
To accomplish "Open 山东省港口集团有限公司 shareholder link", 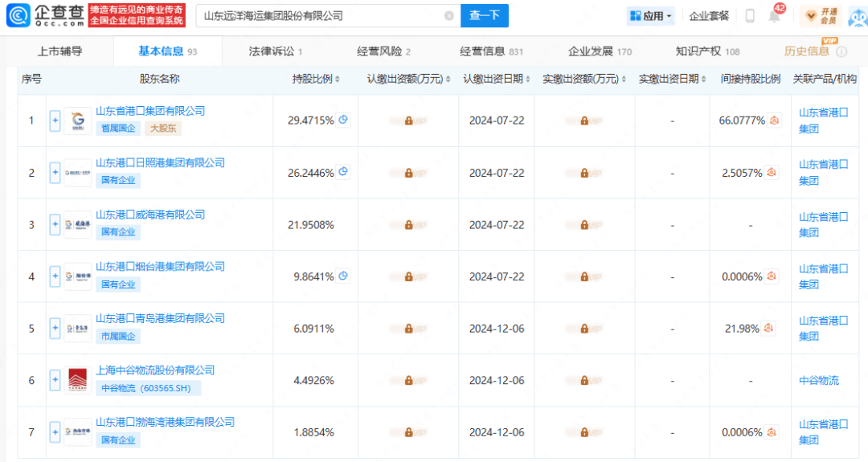I will (150, 111).
